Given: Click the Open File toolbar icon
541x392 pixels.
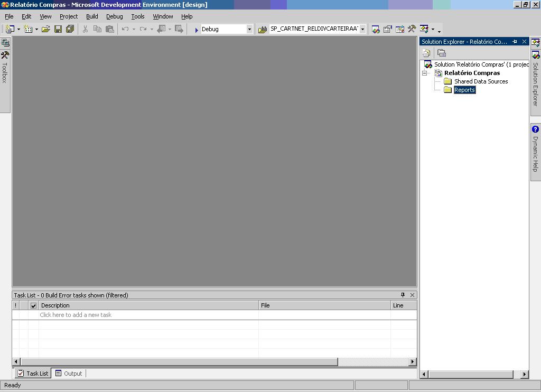Looking at the screenshot, I should tap(46, 29).
